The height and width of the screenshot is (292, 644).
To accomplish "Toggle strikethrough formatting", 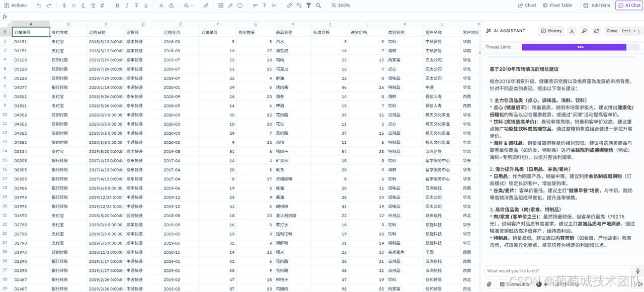I will click(137, 6).
